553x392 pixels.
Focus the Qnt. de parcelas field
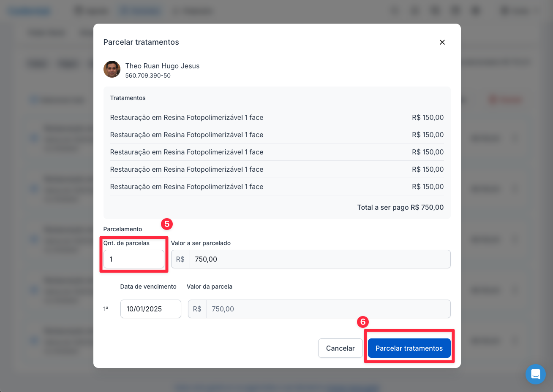click(x=133, y=259)
